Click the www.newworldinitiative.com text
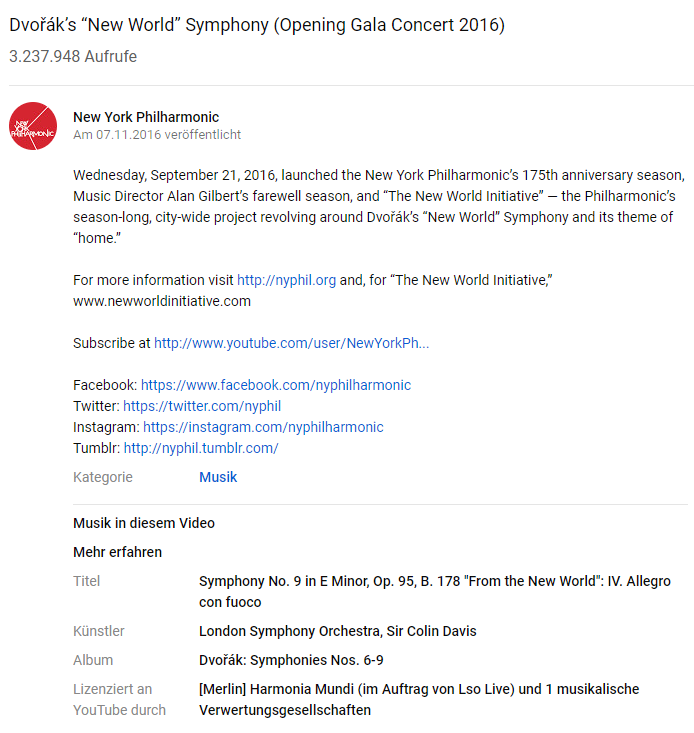Image resolution: width=694 pixels, height=733 pixels. click(162, 301)
